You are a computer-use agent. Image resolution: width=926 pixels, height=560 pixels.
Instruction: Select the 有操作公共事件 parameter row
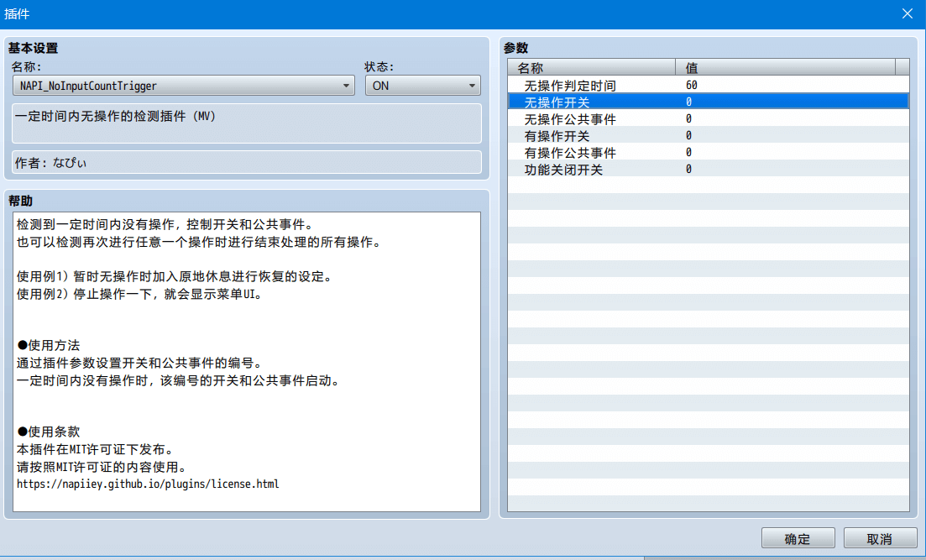coord(708,153)
